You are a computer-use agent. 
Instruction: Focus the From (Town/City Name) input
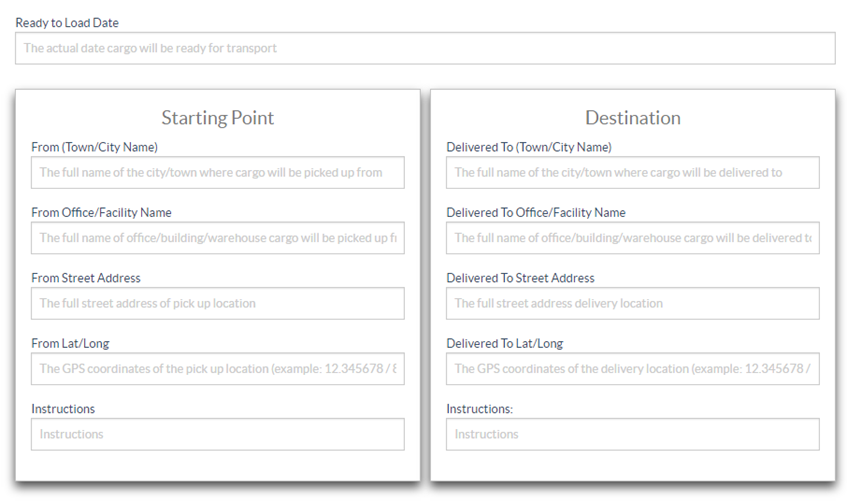[x=218, y=172]
